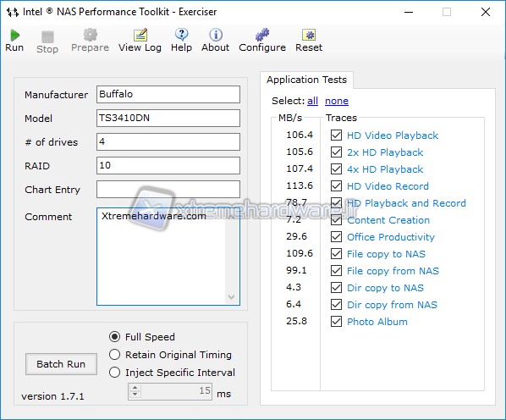Start the test with the Run icon

point(14,35)
